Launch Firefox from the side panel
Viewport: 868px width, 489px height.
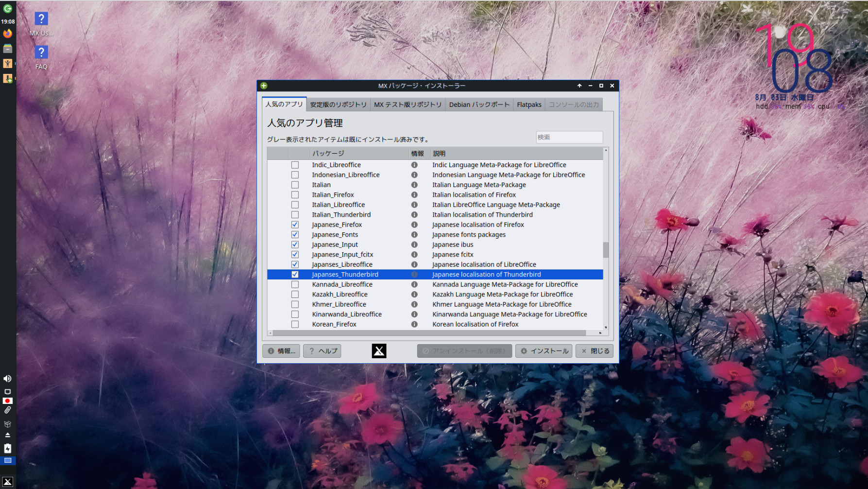pos(8,34)
